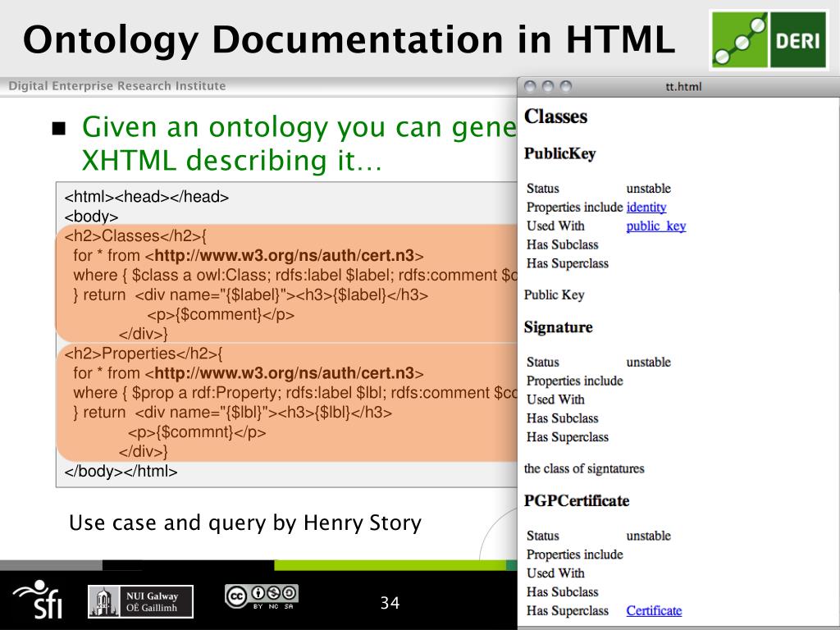Image resolution: width=840 pixels, height=630 pixels.
Task: Open the 'Certificate' superclass link
Action: [x=654, y=610]
